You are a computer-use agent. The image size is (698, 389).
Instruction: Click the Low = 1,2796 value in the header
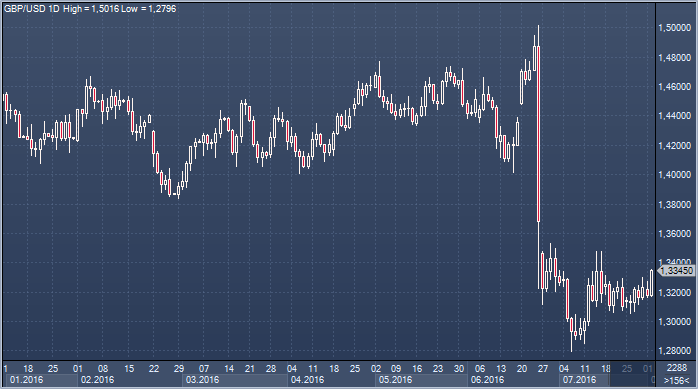149,9
